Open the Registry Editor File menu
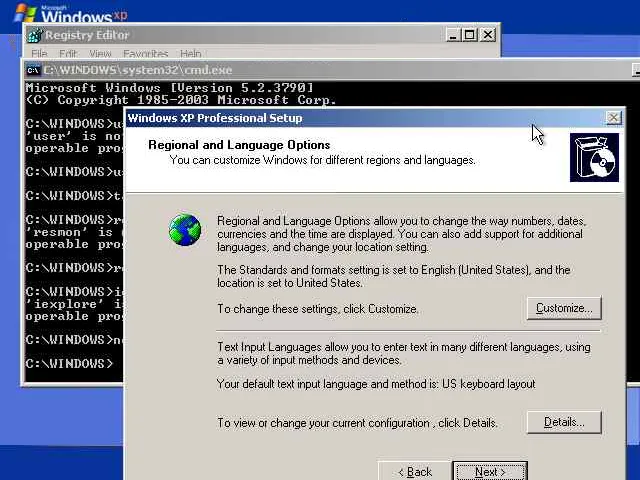Screen dimensions: 640x480 (39, 53)
